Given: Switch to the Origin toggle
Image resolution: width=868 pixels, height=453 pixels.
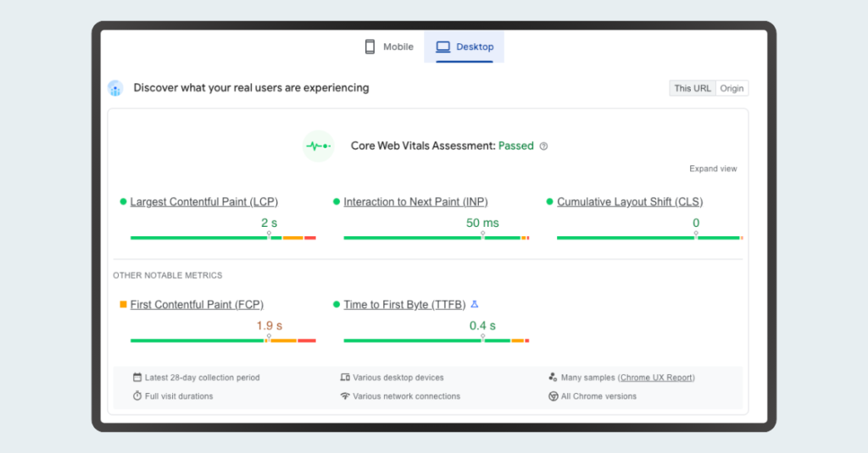Looking at the screenshot, I should point(732,88).
